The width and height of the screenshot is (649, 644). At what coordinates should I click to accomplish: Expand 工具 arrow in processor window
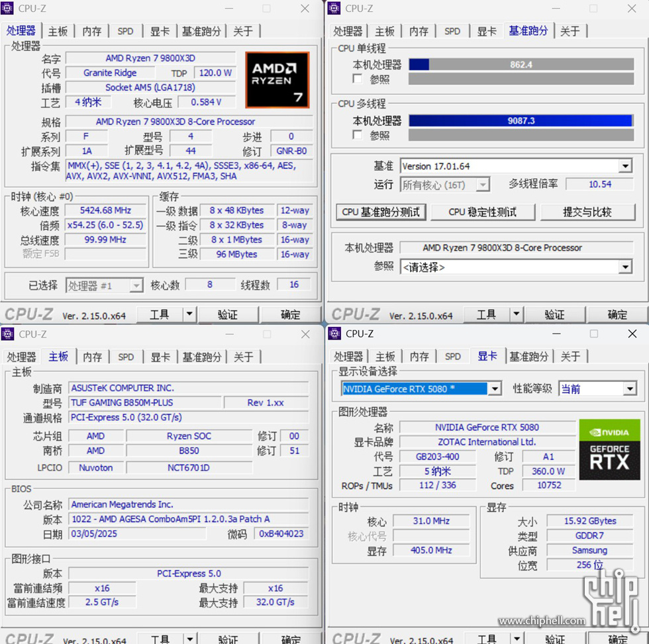tap(189, 315)
